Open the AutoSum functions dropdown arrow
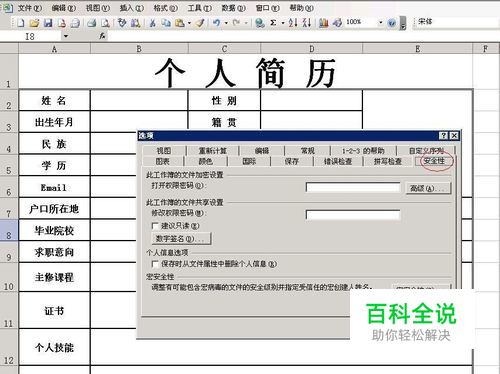This screenshot has height=374, width=500. click(x=283, y=23)
